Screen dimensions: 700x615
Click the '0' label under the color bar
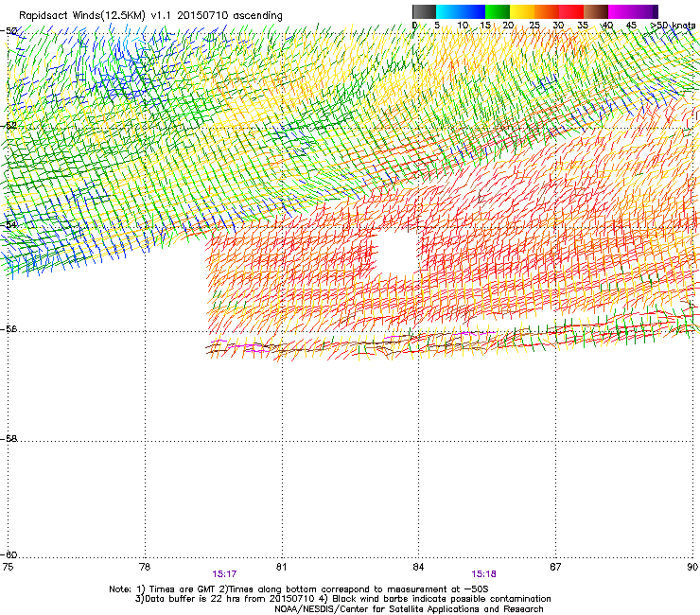pos(414,26)
